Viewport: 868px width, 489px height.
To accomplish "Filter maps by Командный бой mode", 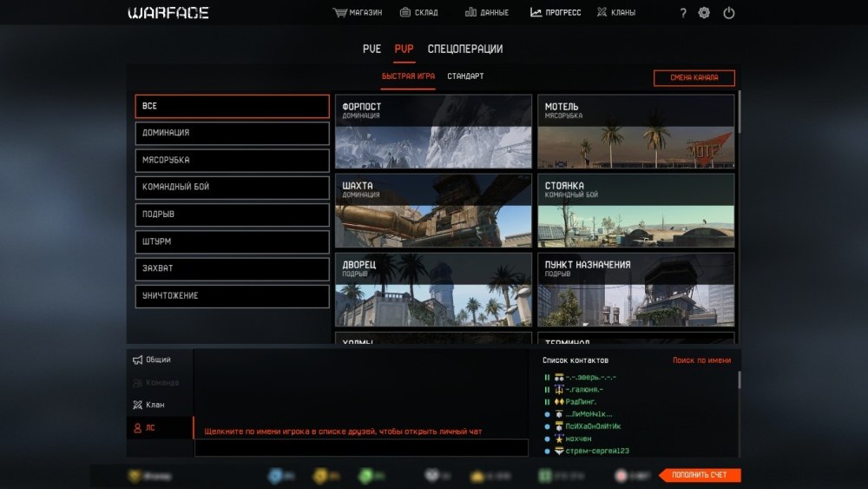I will [x=232, y=188].
